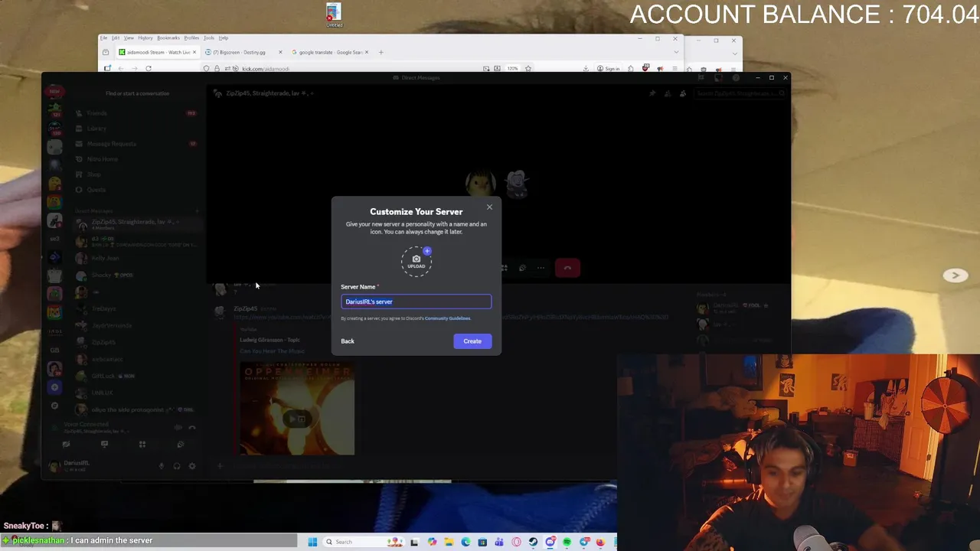Expand the list all tabs dropdown

(675, 52)
